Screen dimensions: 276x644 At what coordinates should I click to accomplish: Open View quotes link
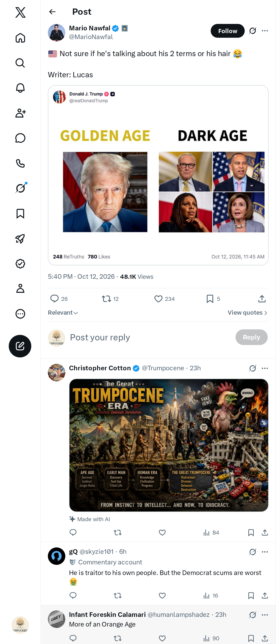coord(247,313)
